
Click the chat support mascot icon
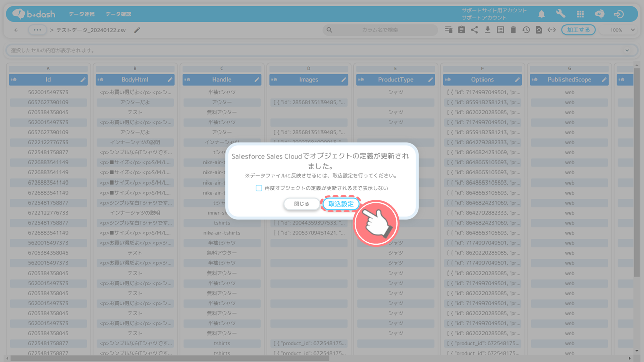click(599, 14)
